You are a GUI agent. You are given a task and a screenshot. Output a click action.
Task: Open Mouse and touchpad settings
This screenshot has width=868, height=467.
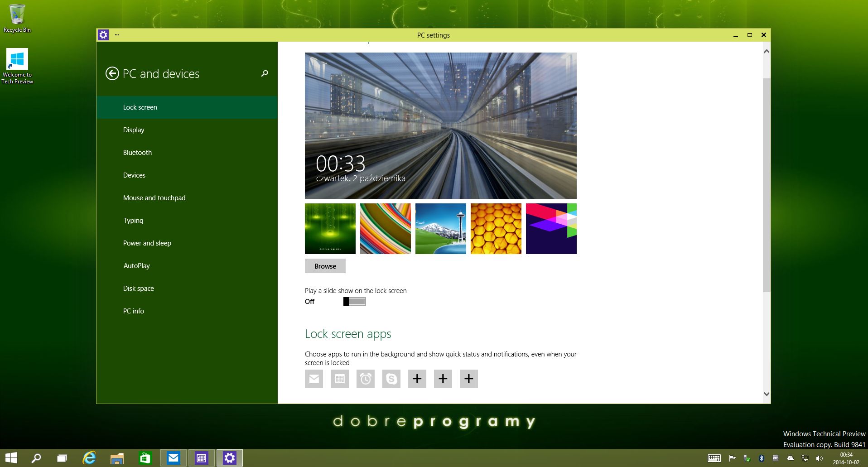(x=187, y=198)
